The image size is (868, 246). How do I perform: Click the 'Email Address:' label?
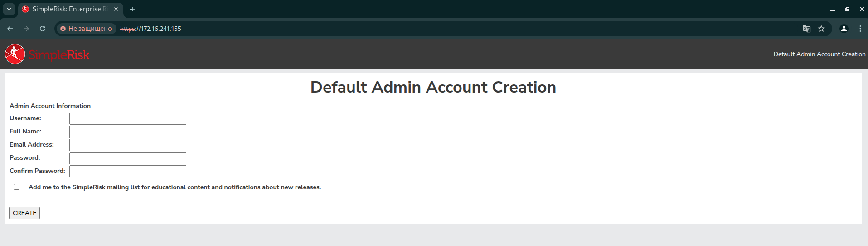32,144
